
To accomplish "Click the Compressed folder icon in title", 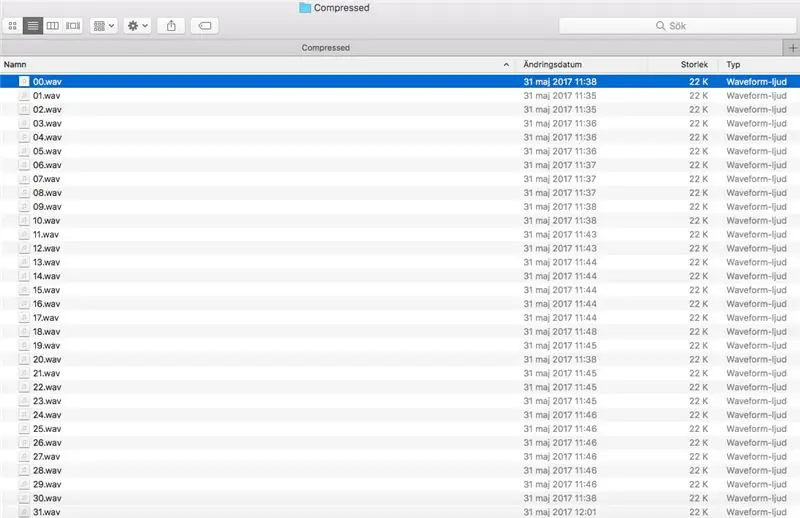I will [305, 8].
